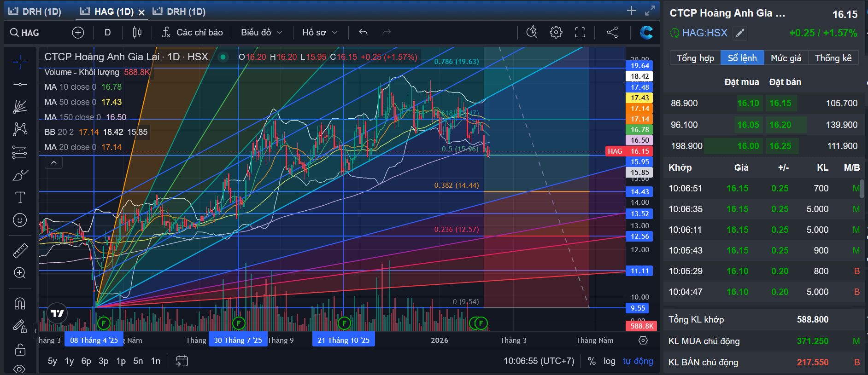Screen dimensions: 868x375
Task: Set date range to 1n
Action: click(x=156, y=361)
